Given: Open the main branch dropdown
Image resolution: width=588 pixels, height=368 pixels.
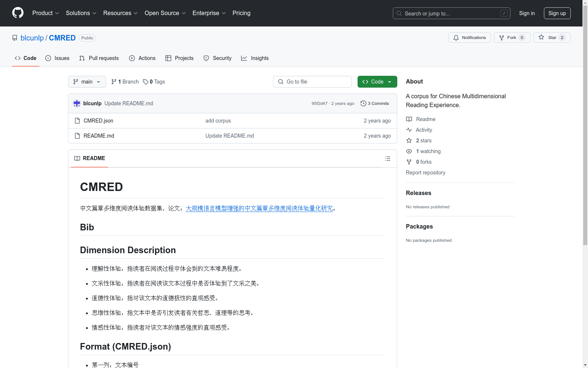Looking at the screenshot, I should click(87, 82).
